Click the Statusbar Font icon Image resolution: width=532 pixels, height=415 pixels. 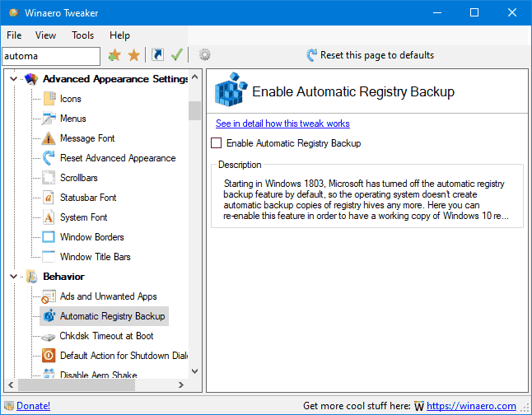coord(49,197)
